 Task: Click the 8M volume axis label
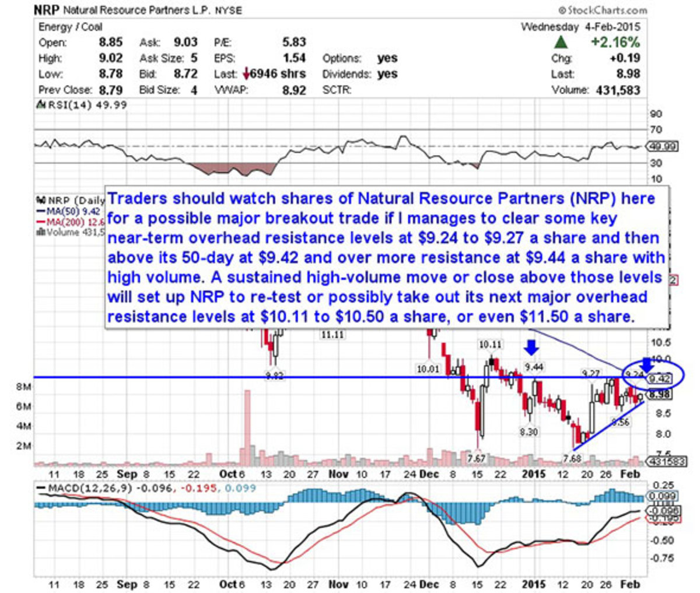(23, 387)
